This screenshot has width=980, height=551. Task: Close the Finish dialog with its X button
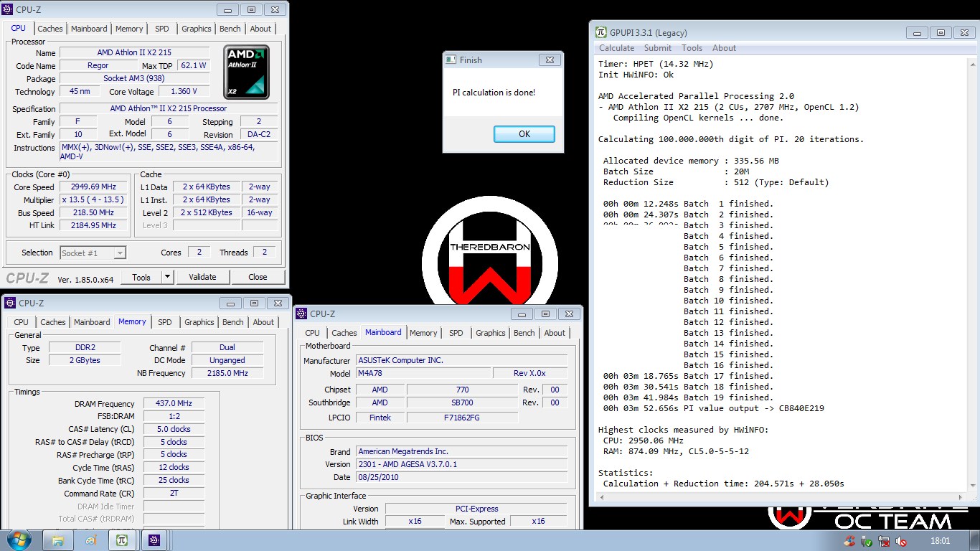click(x=549, y=60)
